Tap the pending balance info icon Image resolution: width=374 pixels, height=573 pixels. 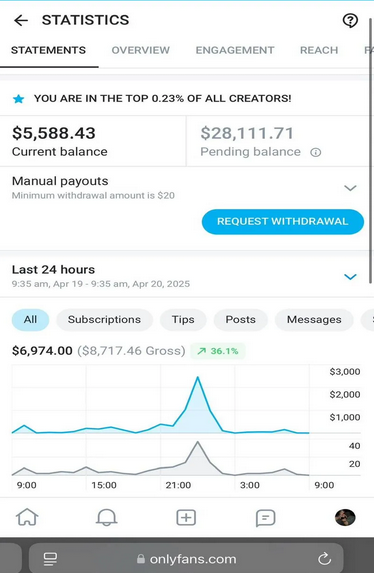click(x=316, y=152)
